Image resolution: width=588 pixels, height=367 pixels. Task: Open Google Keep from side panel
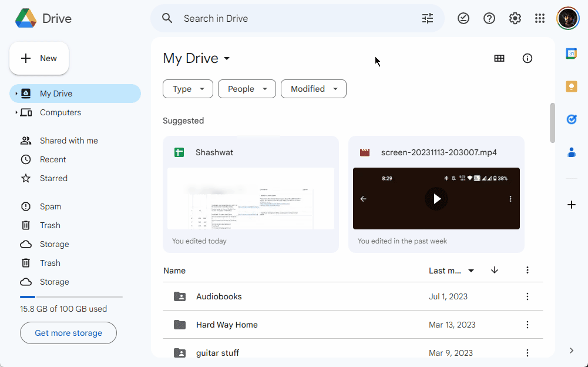pyautogui.click(x=571, y=86)
